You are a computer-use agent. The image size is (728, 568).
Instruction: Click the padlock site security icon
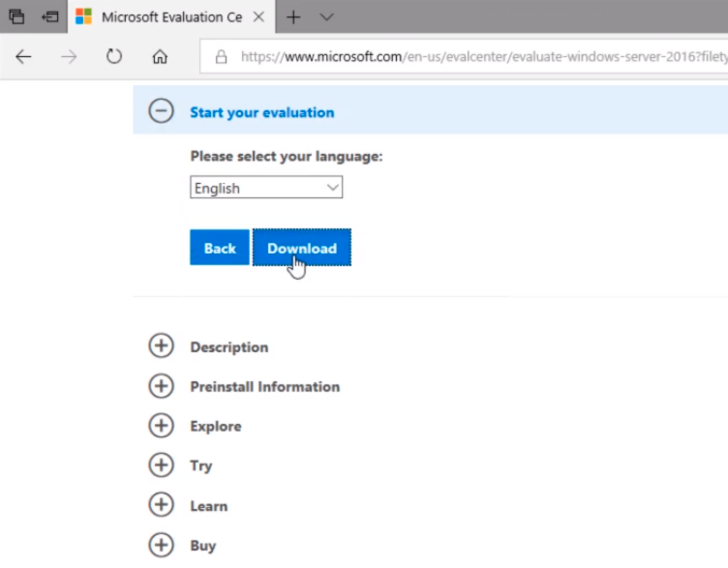coord(221,57)
